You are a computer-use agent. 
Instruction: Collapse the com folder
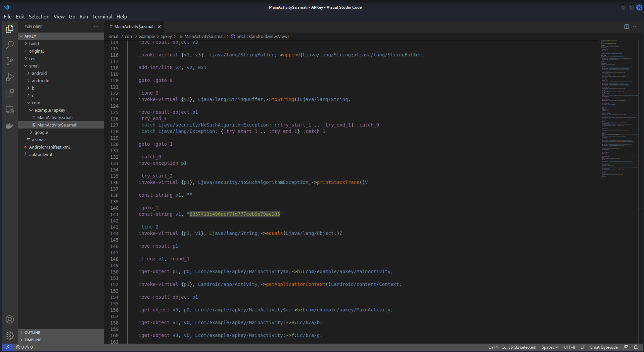point(61,103)
